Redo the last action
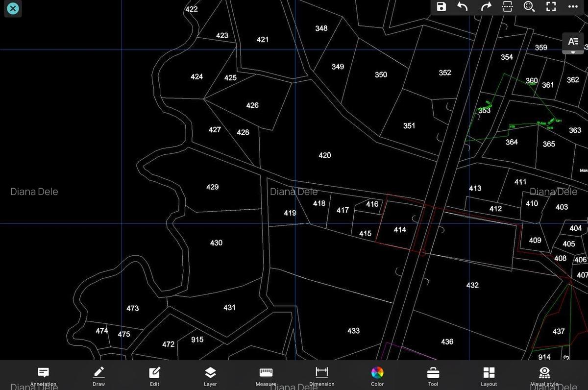This screenshot has width=588, height=390. point(486,7)
